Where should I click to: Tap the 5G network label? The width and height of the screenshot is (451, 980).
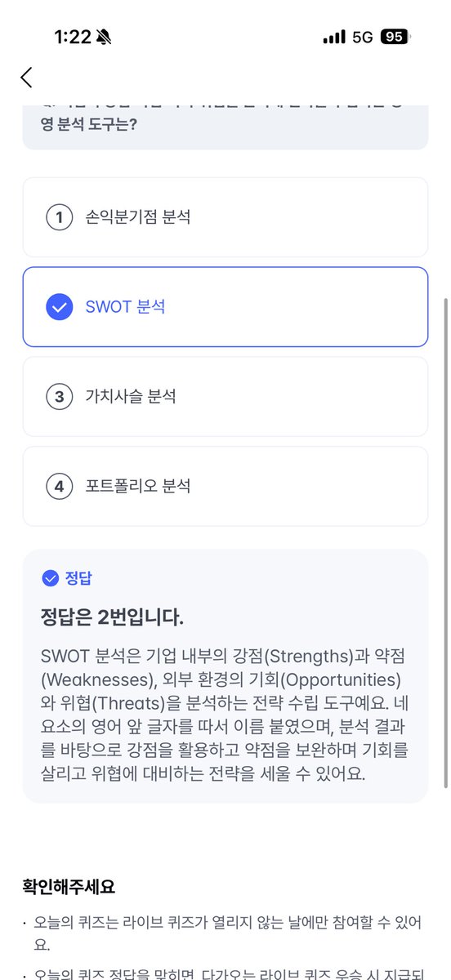coord(362,37)
